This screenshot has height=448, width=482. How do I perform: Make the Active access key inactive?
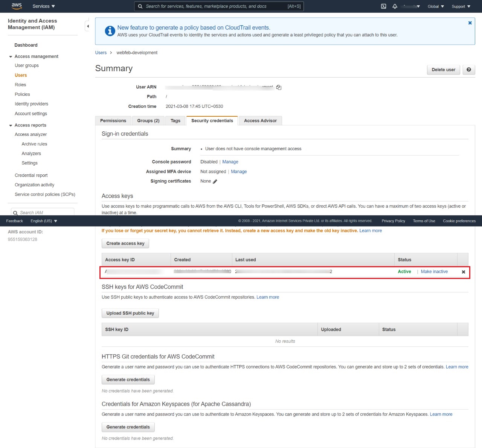pyautogui.click(x=434, y=271)
